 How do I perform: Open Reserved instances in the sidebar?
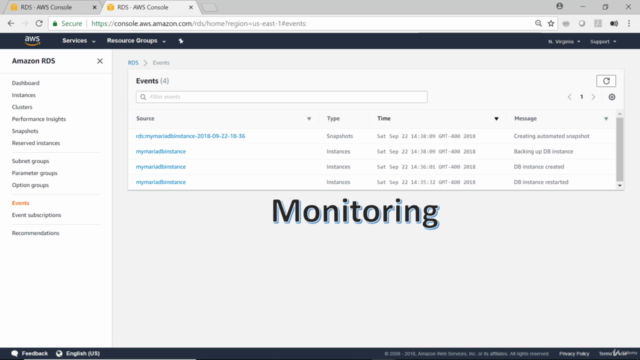point(36,143)
